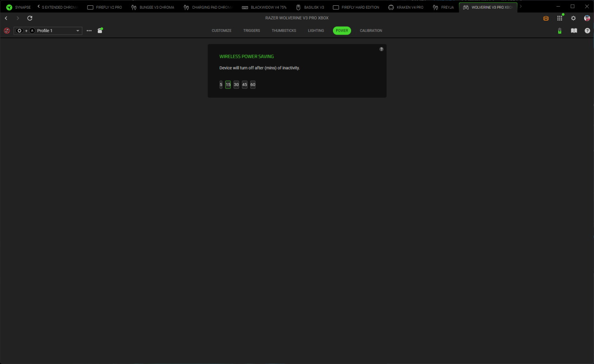Screen dimensions: 594x364
Task: Go to the Thumbsticks section
Action: [x=284, y=31]
